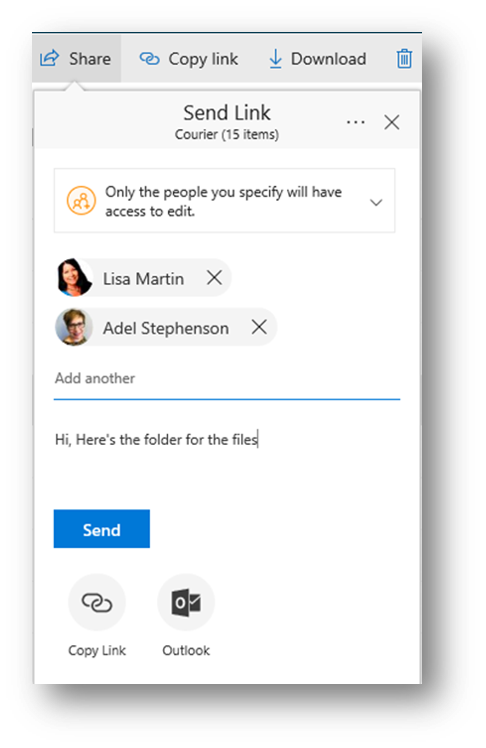Select the Share toolbar item
Viewport: 486px width, 748px height.
tap(76, 59)
